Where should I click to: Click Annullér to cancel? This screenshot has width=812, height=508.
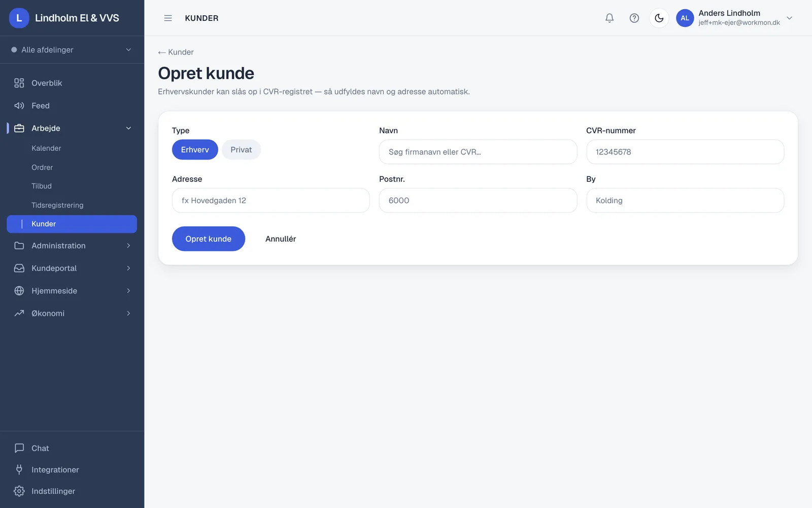pyautogui.click(x=281, y=239)
